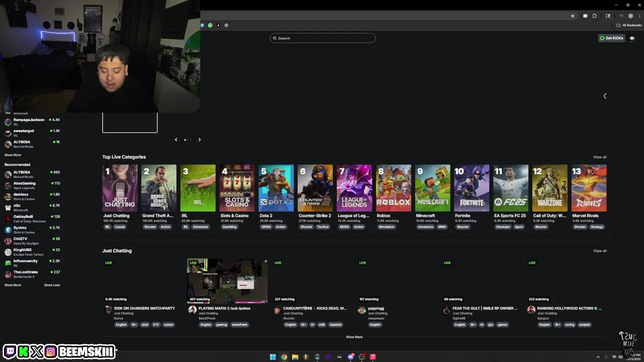Open OakleyBoiii channel in Recommended
Viewport: 644px width, 362px height.
click(x=32, y=219)
